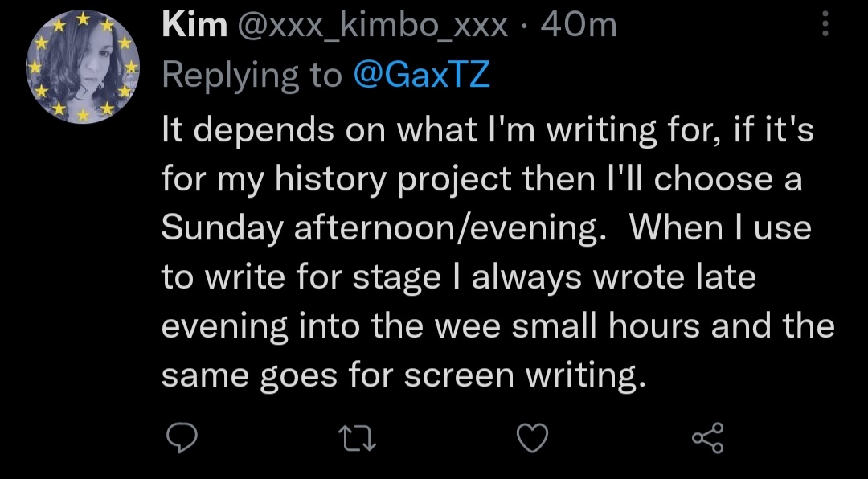This screenshot has height=479, width=868.
Task: Retweet Kim's reply
Action: (356, 438)
